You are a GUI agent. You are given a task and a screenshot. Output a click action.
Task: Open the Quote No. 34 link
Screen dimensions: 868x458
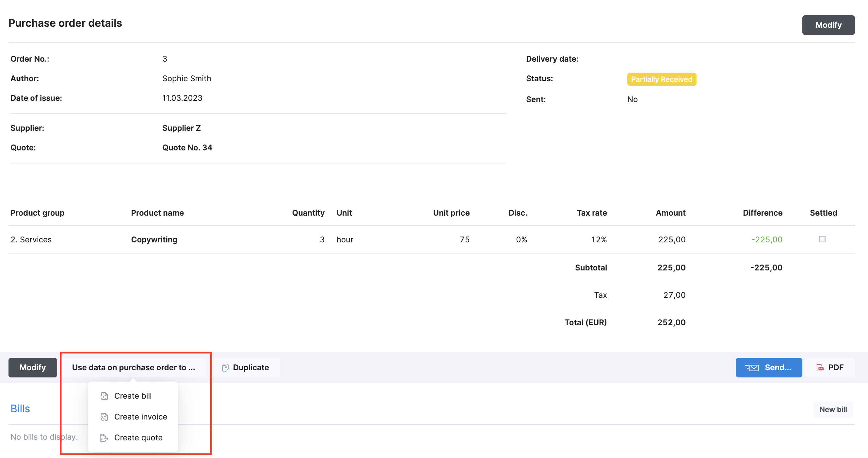pos(187,147)
